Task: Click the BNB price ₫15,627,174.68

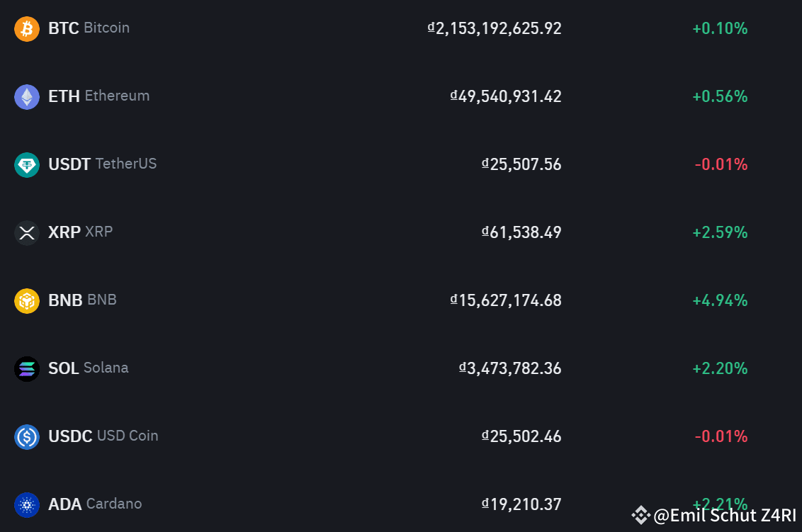Action: pos(506,300)
